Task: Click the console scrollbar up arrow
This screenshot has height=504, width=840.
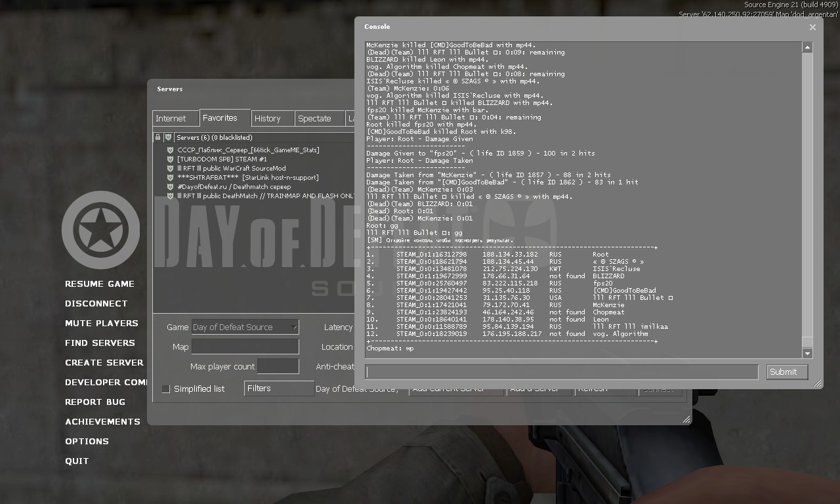Action: [807, 47]
